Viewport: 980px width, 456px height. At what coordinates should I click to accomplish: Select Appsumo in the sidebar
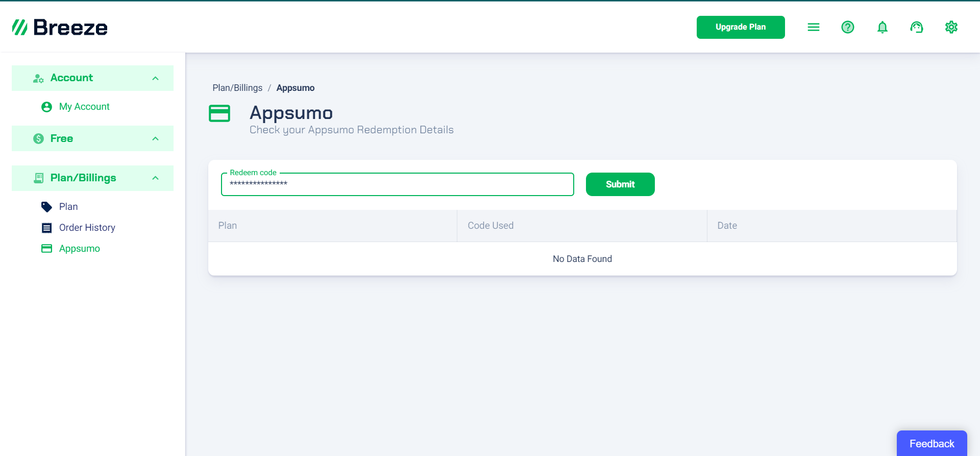coord(80,249)
